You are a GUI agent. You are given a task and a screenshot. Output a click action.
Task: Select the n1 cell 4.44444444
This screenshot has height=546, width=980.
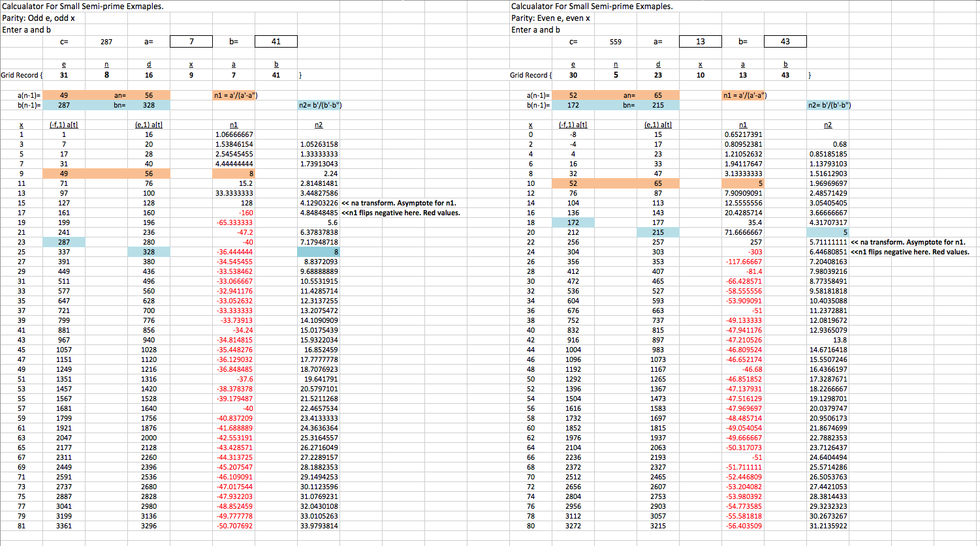(234, 164)
